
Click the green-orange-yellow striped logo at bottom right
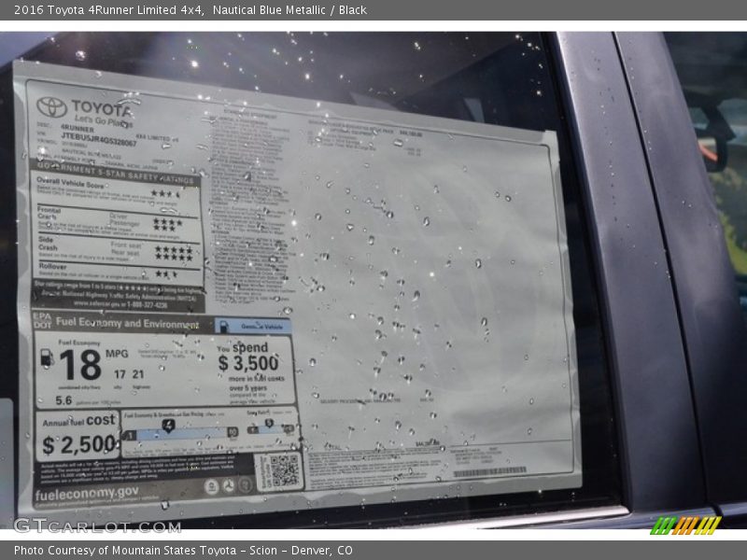coord(685,525)
